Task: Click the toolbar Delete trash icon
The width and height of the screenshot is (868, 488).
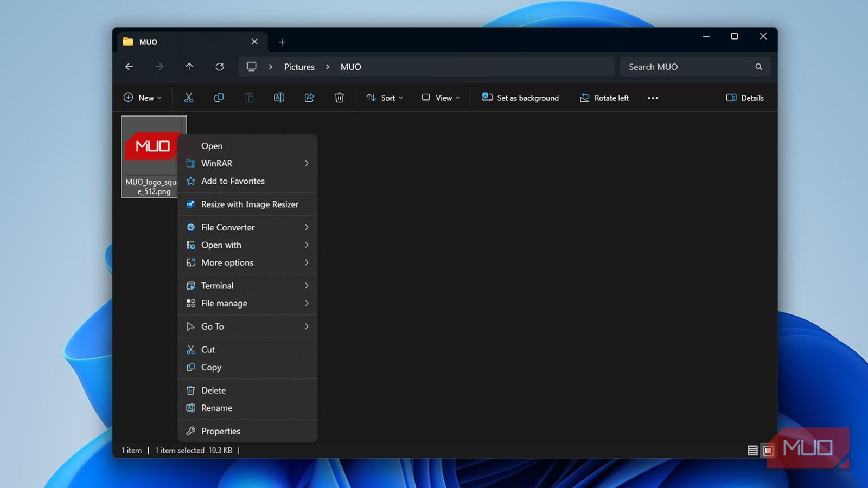Action: [339, 98]
